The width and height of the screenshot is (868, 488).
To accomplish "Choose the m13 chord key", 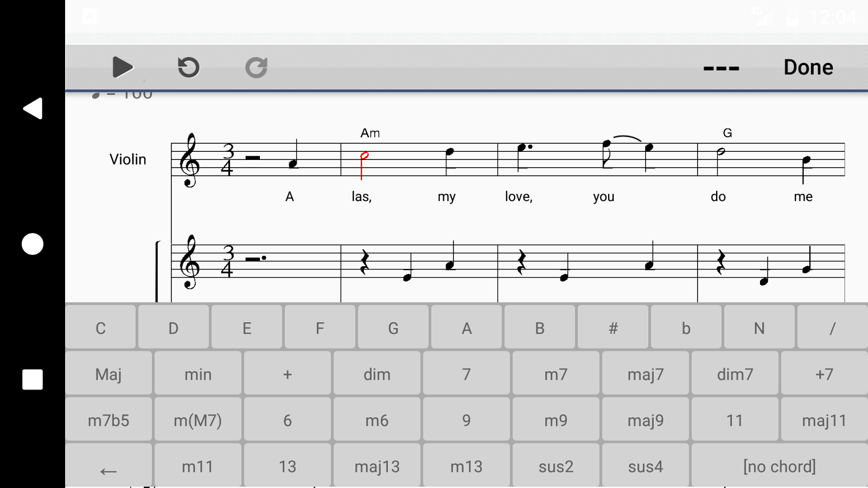I will coord(467,465).
